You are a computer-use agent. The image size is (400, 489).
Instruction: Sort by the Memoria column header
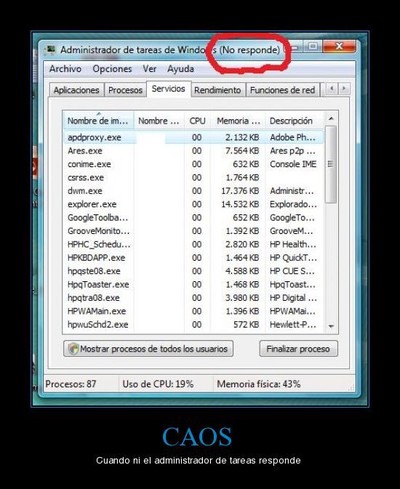238,121
